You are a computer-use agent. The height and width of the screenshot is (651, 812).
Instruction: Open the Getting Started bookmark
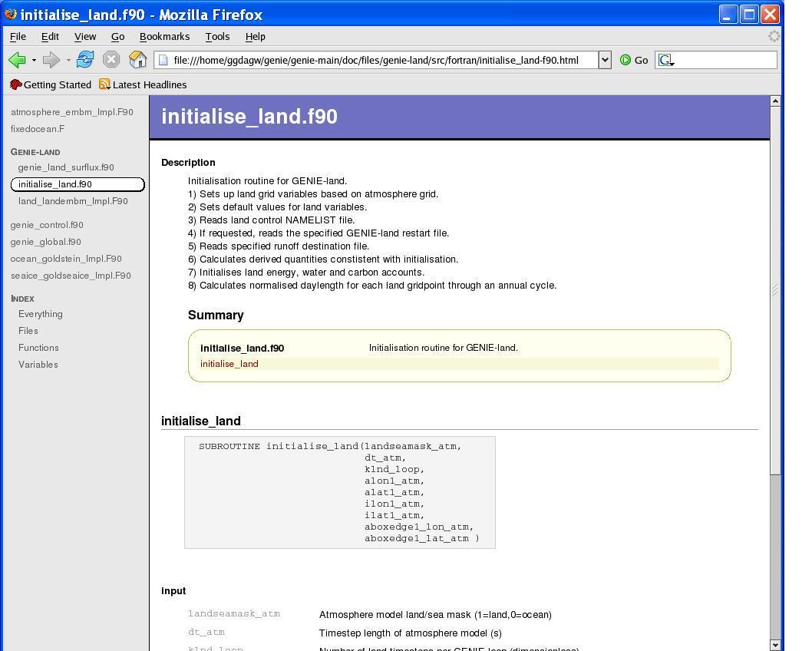51,84
